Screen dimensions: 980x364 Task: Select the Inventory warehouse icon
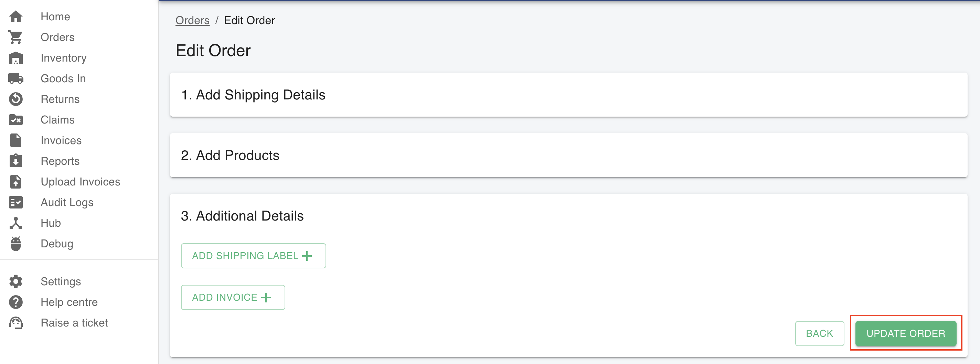(15, 58)
